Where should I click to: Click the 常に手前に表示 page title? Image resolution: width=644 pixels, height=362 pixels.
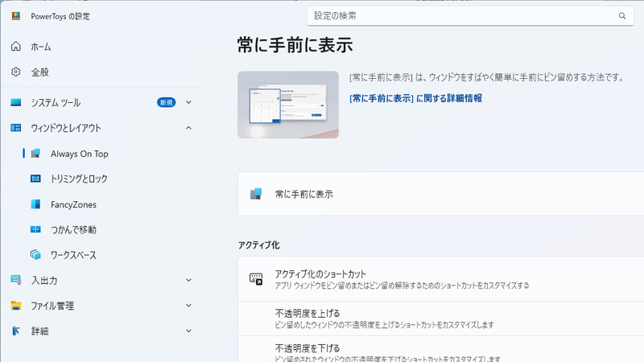click(295, 45)
